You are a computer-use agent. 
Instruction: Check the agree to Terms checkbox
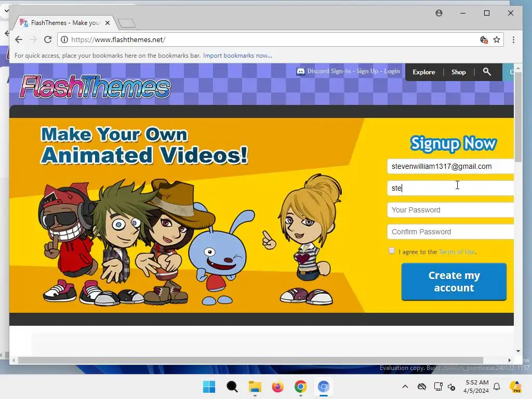[392, 251]
